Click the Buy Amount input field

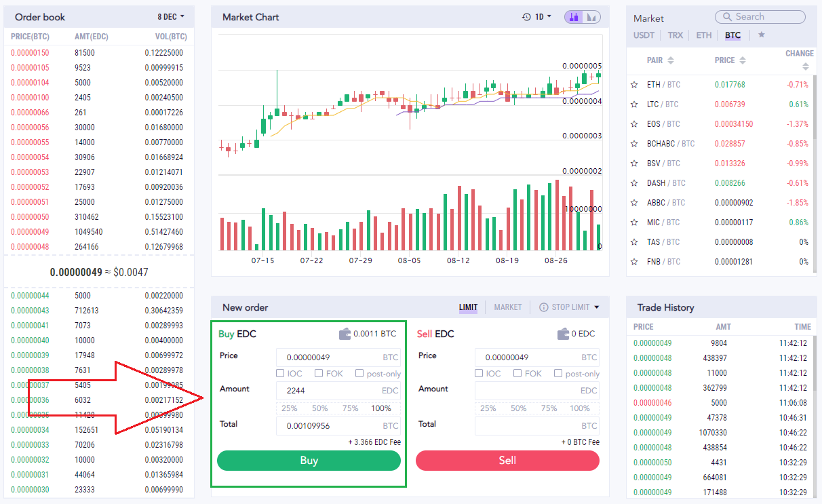point(338,391)
